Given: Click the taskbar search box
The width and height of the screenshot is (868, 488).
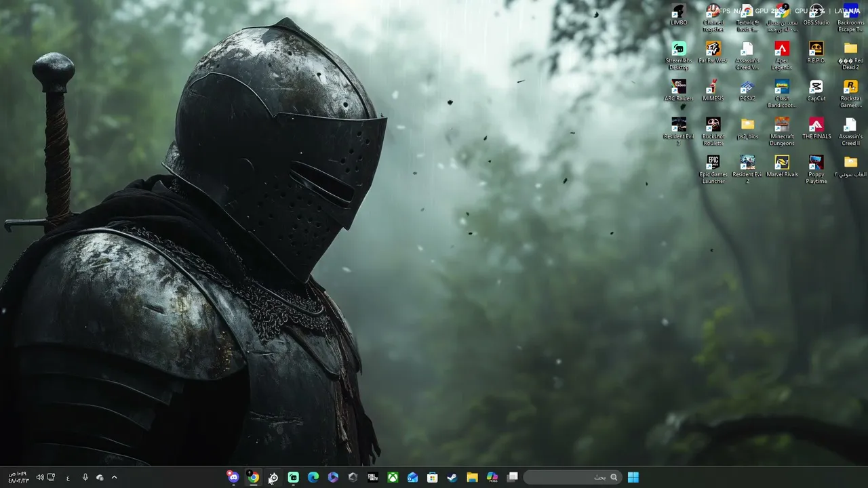Looking at the screenshot, I should click(573, 477).
